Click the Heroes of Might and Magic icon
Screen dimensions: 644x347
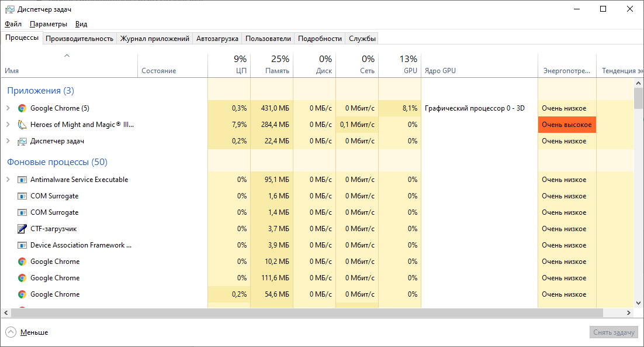pos(22,125)
